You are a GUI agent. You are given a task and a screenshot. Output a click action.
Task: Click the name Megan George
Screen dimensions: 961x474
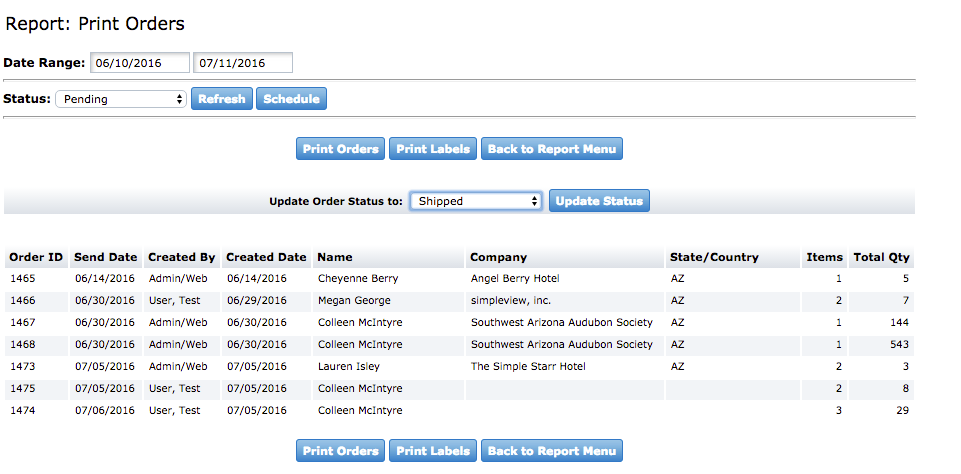[354, 300]
